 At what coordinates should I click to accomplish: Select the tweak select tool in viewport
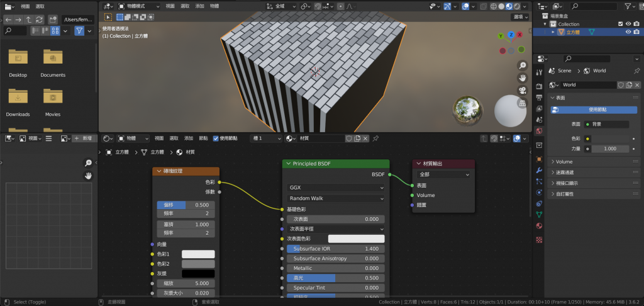[x=108, y=17]
